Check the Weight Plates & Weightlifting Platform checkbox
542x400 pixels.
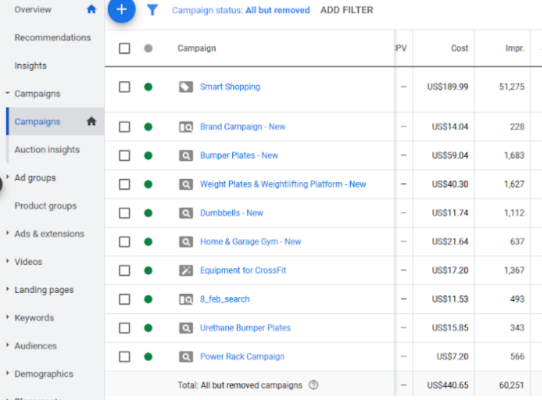click(124, 184)
